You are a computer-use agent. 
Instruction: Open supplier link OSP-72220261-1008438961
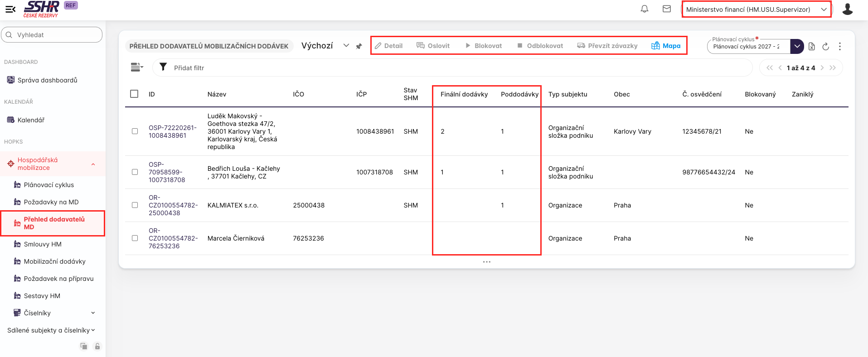172,131
